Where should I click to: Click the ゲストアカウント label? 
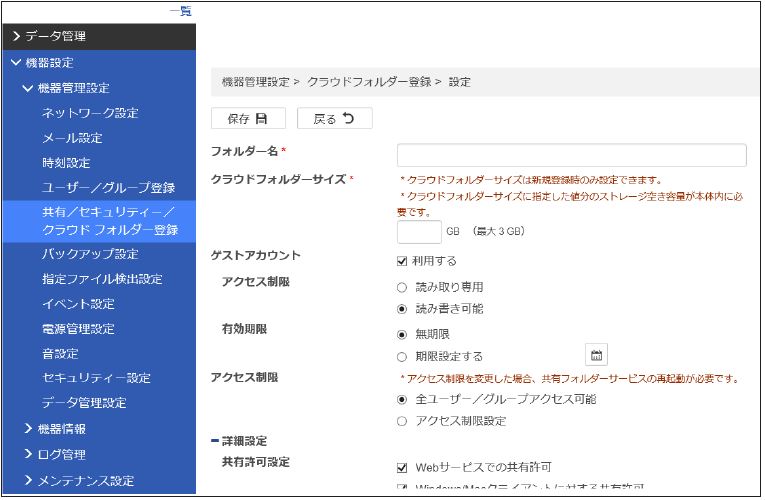[256, 255]
